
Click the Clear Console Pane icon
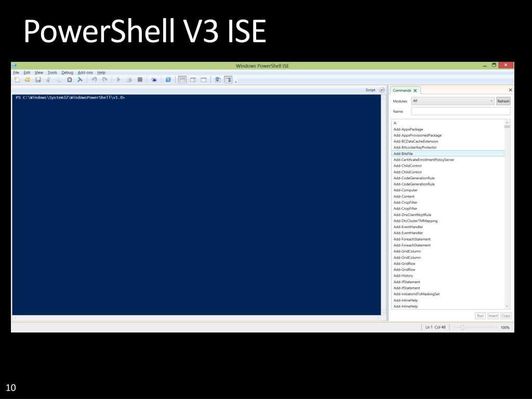[x=80, y=79]
